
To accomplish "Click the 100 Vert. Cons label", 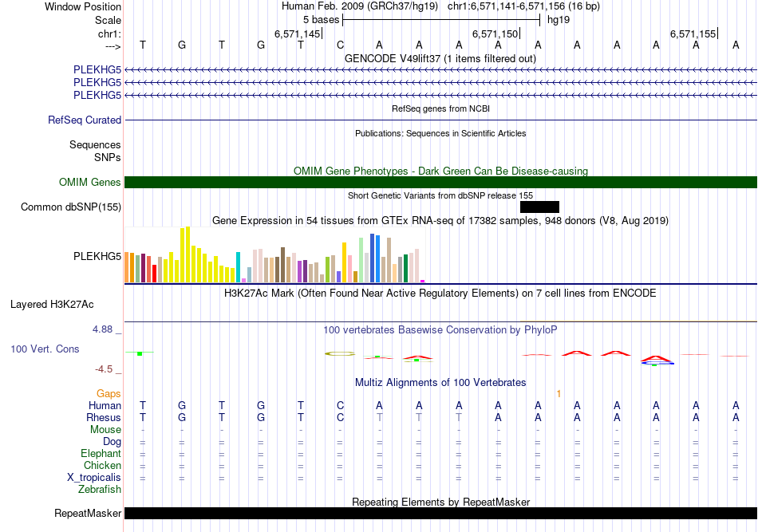I will coord(45,349).
